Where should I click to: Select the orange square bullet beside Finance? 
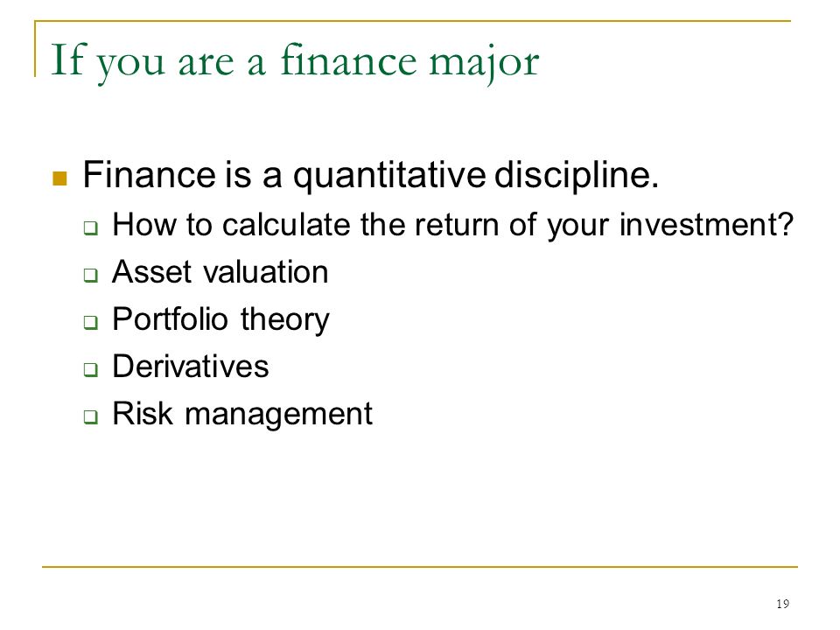coord(59,178)
